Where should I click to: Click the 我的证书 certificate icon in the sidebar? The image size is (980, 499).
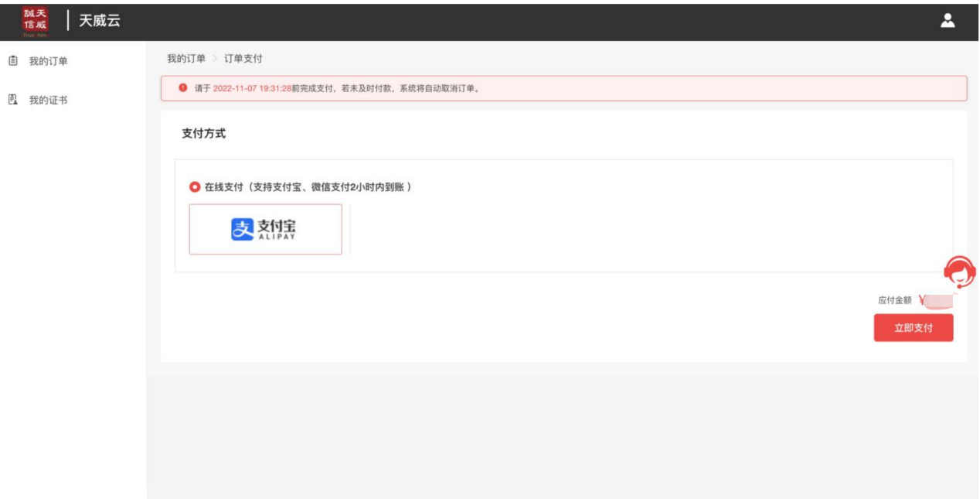(x=13, y=100)
